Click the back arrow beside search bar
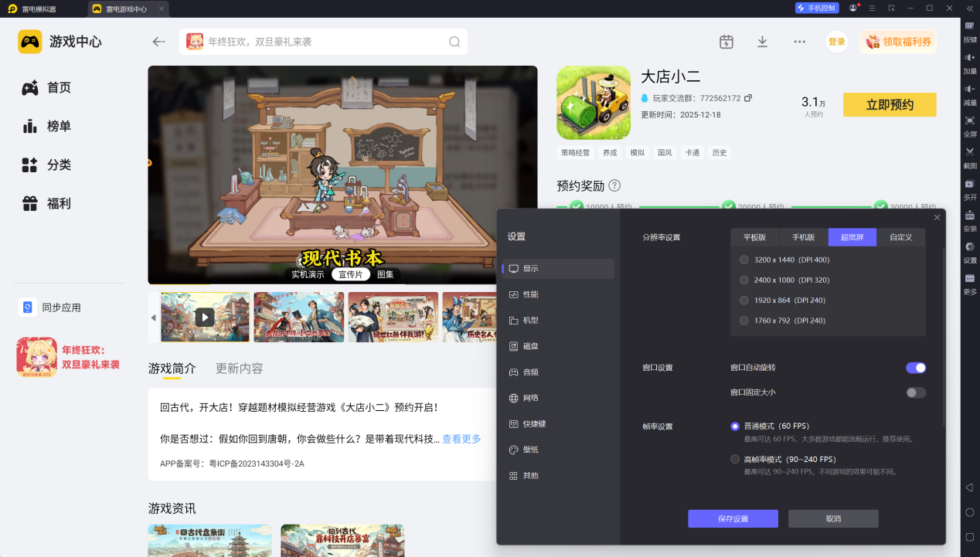Viewport: 980px width, 557px height. pos(159,42)
